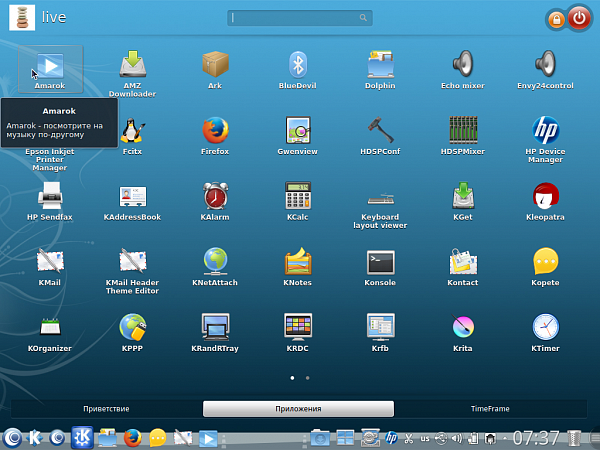Launch the Amarok music player
The image size is (600, 450).
tap(50, 70)
